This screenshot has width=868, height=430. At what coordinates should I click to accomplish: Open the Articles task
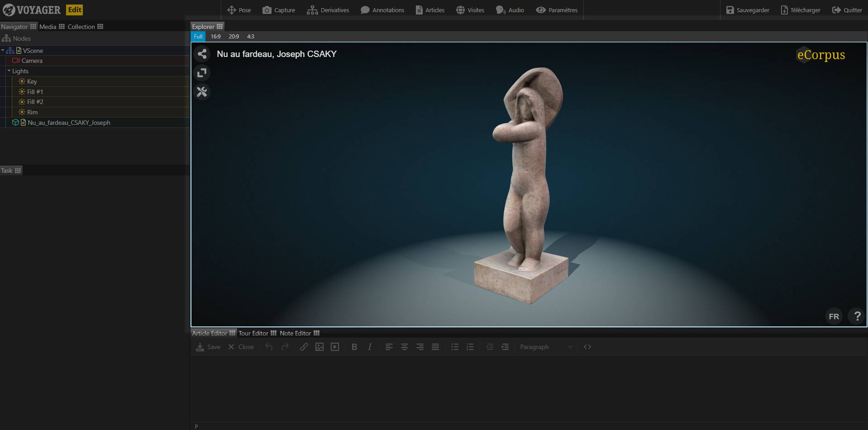point(430,10)
